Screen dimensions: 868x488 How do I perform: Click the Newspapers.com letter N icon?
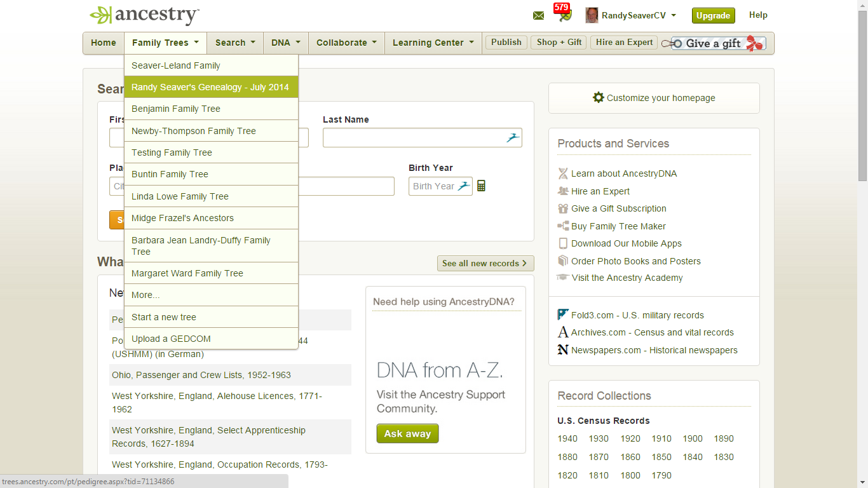tap(562, 349)
